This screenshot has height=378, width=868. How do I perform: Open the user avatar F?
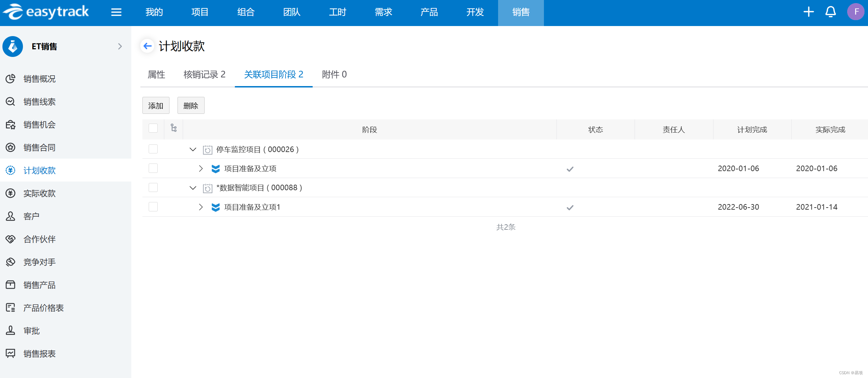[855, 12]
